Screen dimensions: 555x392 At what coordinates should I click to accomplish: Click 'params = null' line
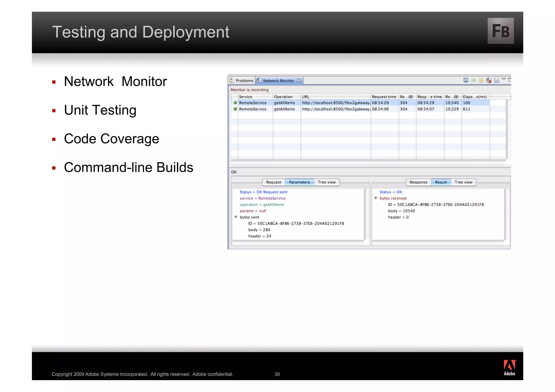click(x=253, y=211)
